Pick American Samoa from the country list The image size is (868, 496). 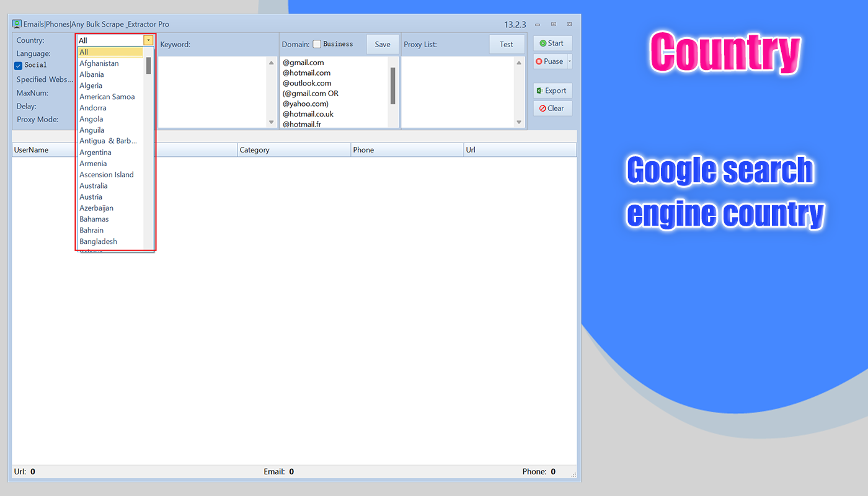(x=110, y=97)
